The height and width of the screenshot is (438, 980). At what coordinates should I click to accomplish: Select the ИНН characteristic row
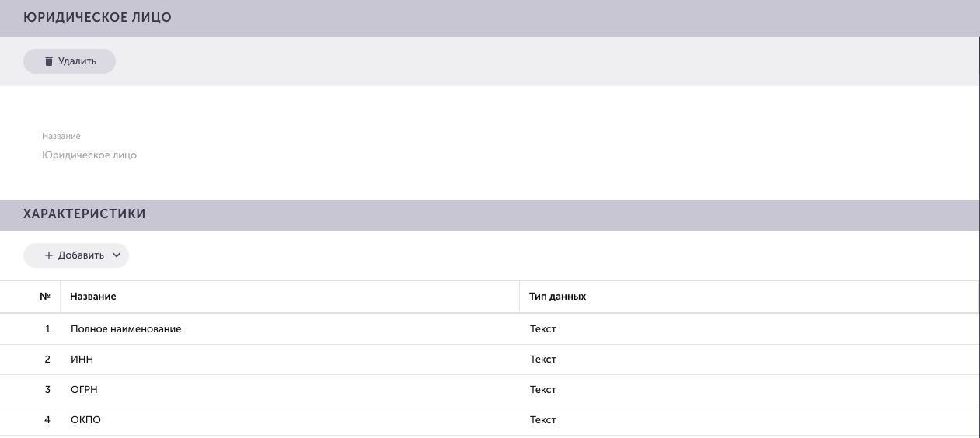pos(82,360)
